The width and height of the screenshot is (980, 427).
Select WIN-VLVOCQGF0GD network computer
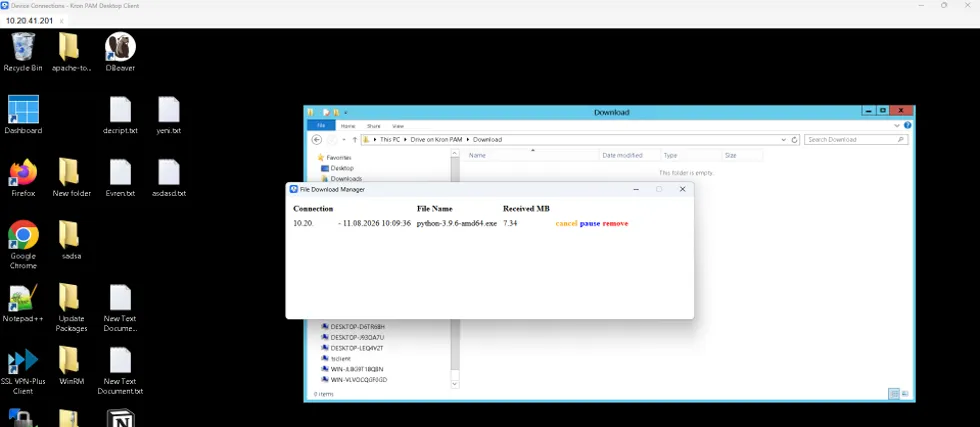coord(354,379)
